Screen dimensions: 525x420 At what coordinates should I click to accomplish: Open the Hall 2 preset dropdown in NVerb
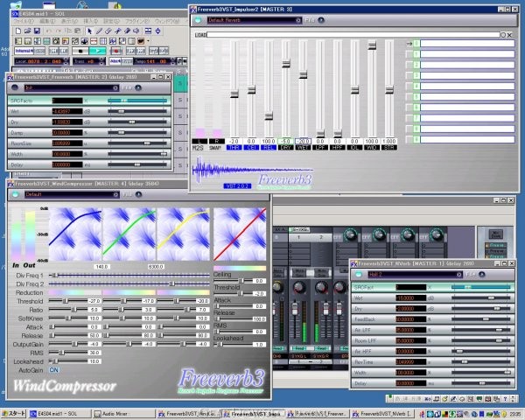click(415, 275)
